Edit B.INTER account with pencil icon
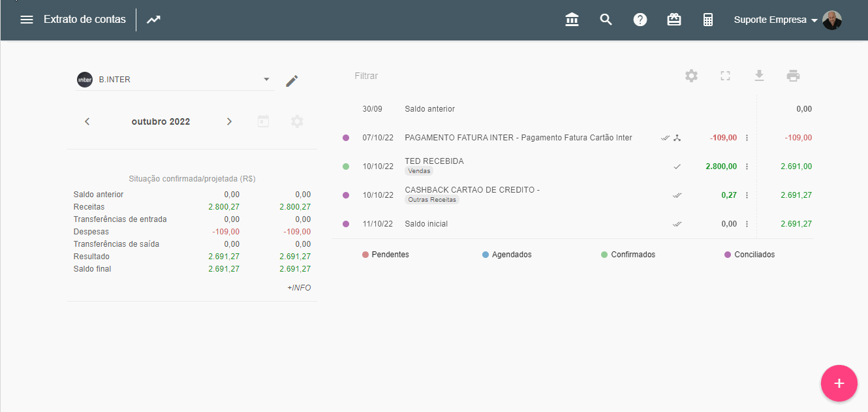The image size is (868, 412). 292,80
